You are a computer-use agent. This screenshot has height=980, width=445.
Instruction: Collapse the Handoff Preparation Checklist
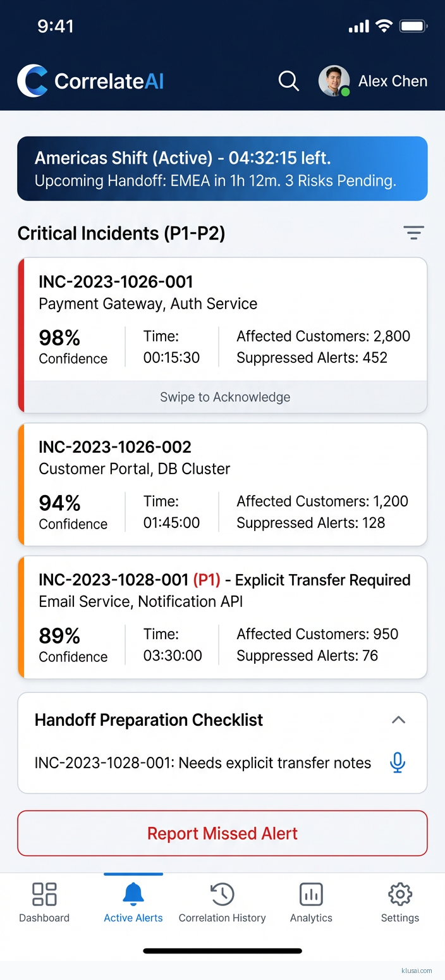point(398,720)
